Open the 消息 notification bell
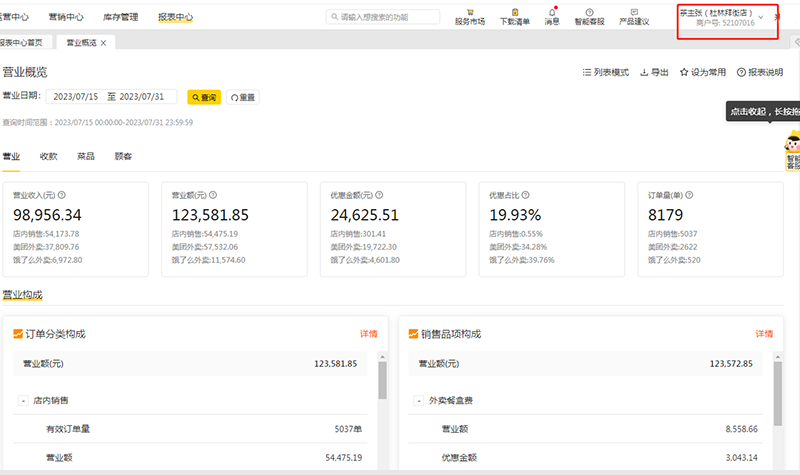 tap(552, 12)
